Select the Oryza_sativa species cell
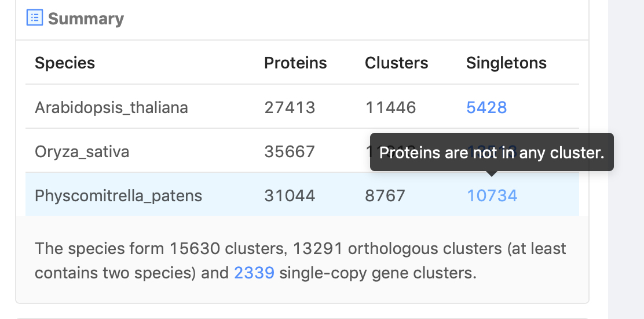The width and height of the screenshot is (644, 319). coord(82,152)
